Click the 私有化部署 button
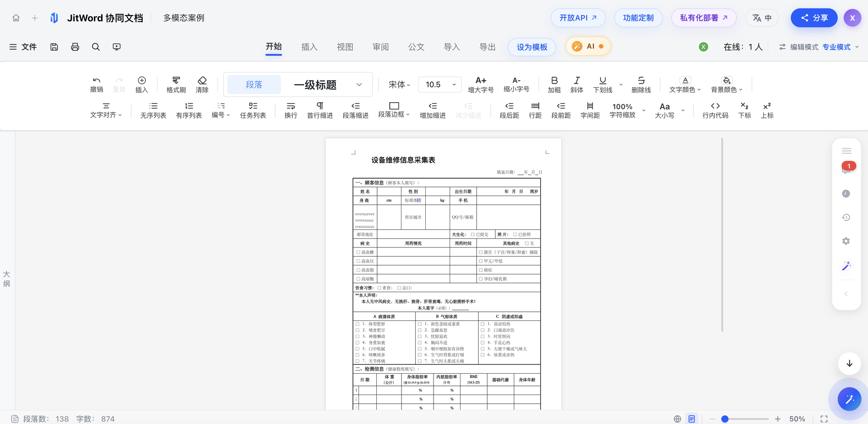The image size is (868, 424). [704, 18]
